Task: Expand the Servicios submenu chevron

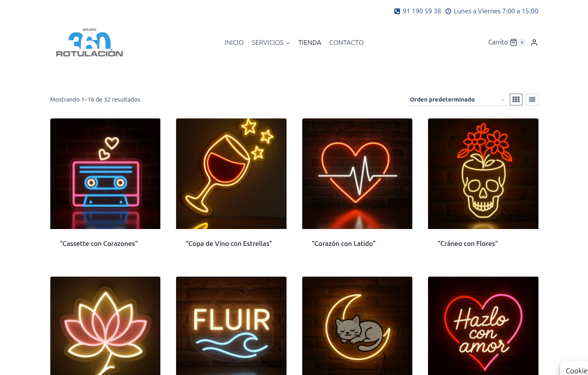Action: (x=288, y=43)
